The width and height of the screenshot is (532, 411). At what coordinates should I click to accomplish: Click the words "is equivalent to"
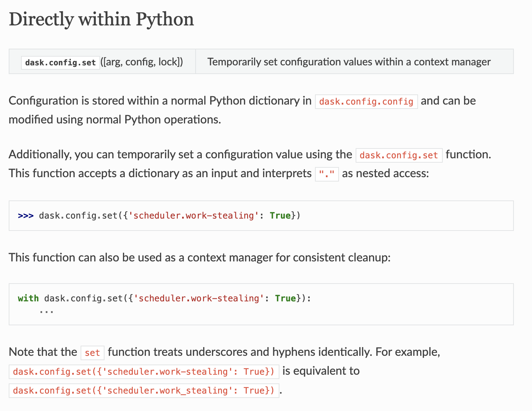321,371
